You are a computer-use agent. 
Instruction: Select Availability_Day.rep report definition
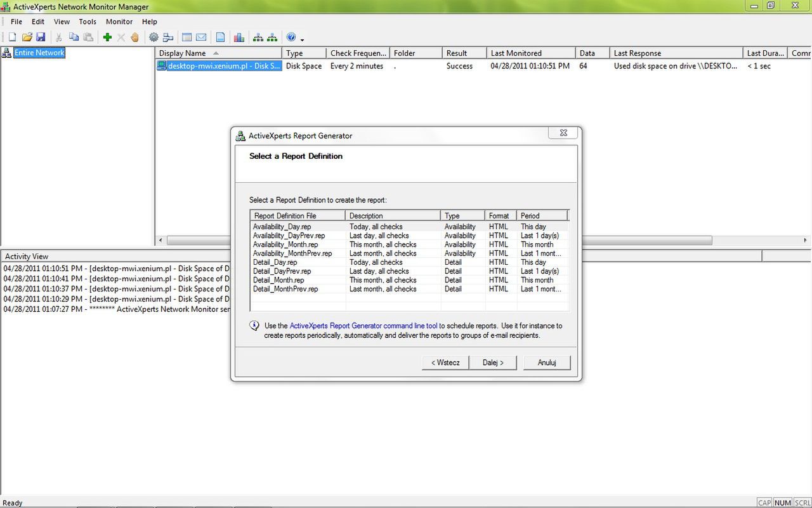409,227
